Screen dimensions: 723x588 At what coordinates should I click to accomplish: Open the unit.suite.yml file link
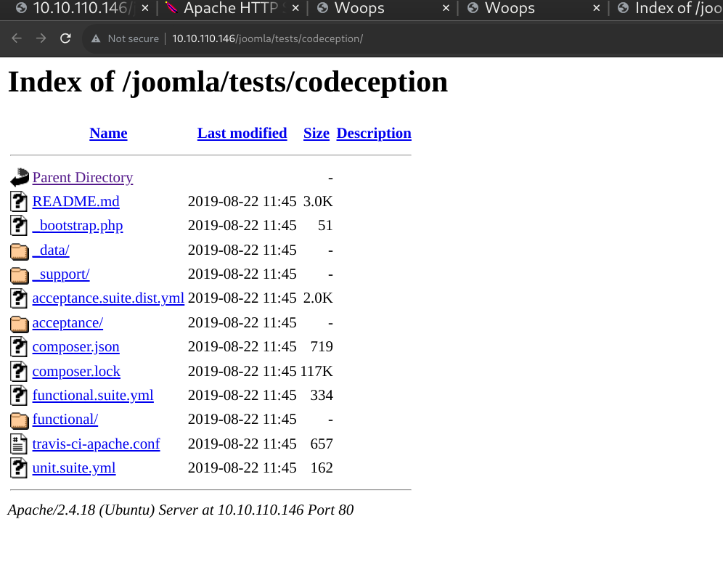coord(74,467)
